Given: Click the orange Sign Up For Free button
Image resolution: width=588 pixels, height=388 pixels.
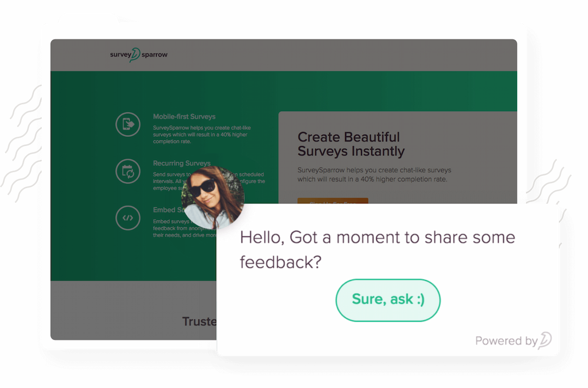Looking at the screenshot, I should point(333,201).
